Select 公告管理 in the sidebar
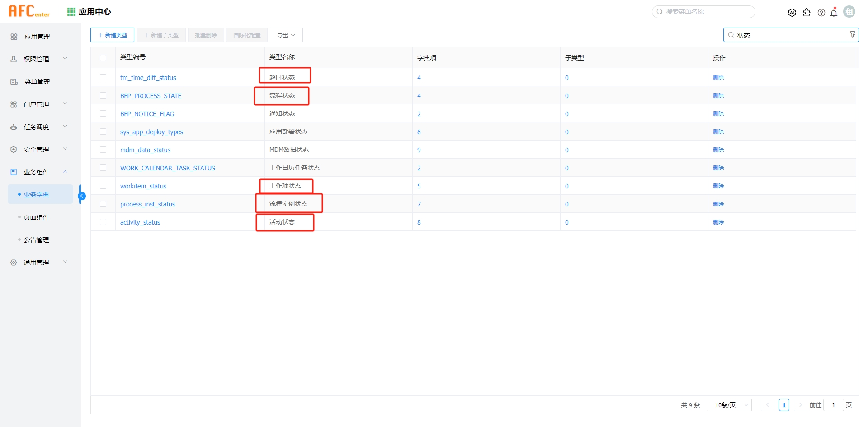868x427 pixels. [x=37, y=239]
